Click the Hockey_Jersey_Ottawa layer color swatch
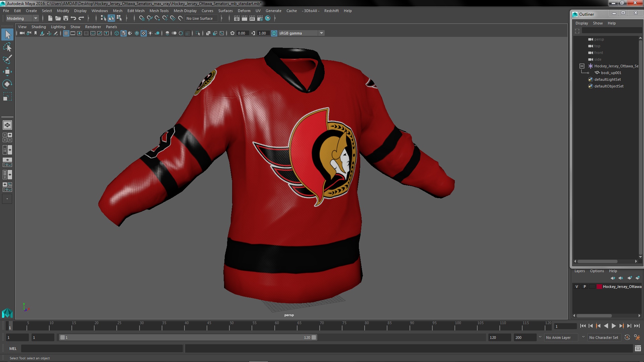 [599, 287]
